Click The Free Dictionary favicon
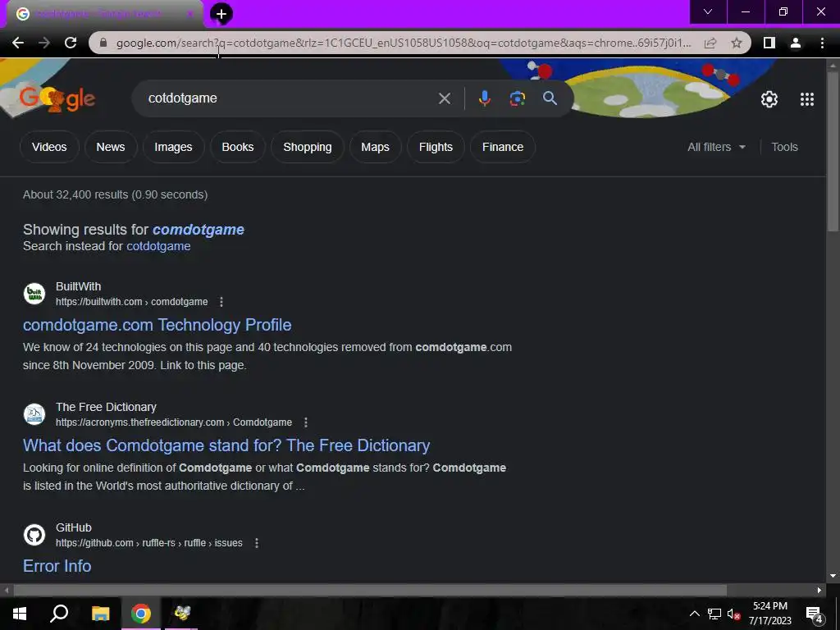 (34, 414)
